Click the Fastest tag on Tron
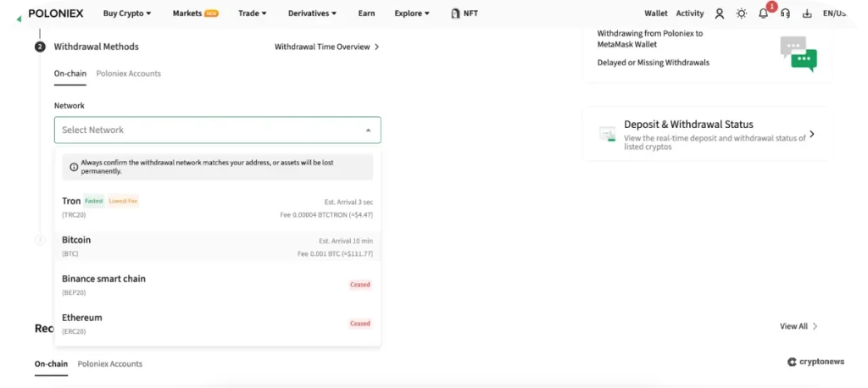 point(94,201)
